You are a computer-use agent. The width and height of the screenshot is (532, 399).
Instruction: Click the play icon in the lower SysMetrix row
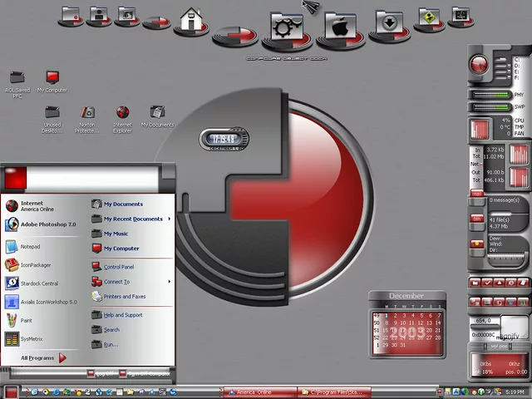click(499, 302)
